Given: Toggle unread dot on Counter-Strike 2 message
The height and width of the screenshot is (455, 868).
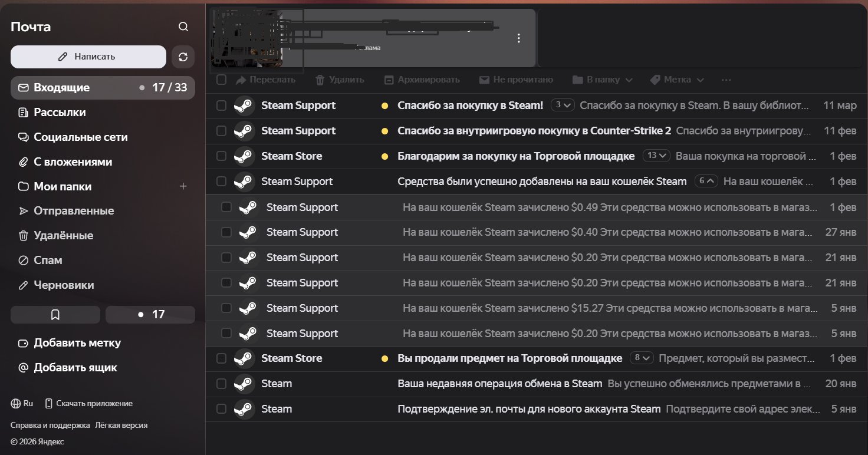Looking at the screenshot, I should (x=384, y=131).
